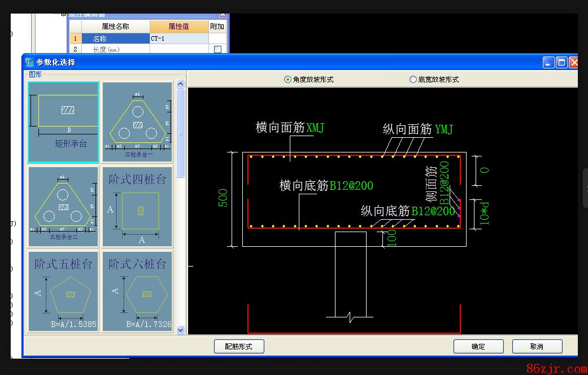Edit the XMJ 横向面筋 parameter value
588x375 pixels.
[x=315, y=128]
